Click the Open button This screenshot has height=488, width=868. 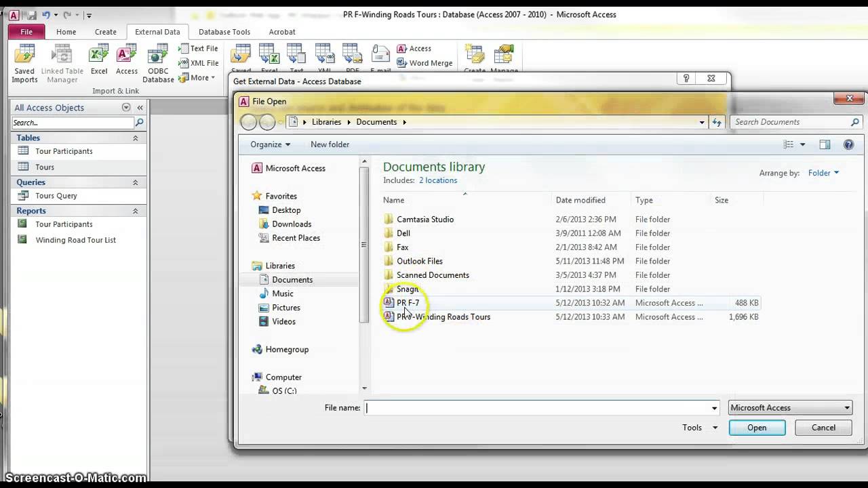(757, 428)
